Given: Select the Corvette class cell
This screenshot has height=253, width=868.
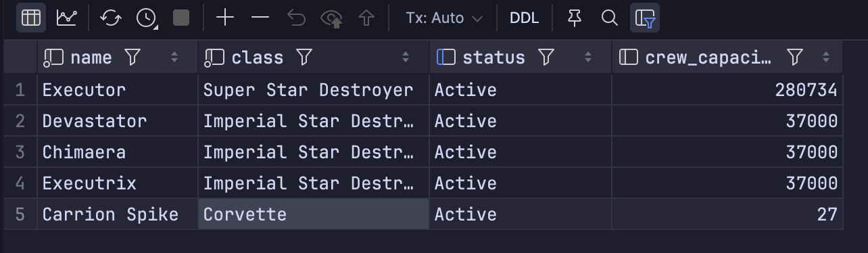Looking at the screenshot, I should point(314,214).
